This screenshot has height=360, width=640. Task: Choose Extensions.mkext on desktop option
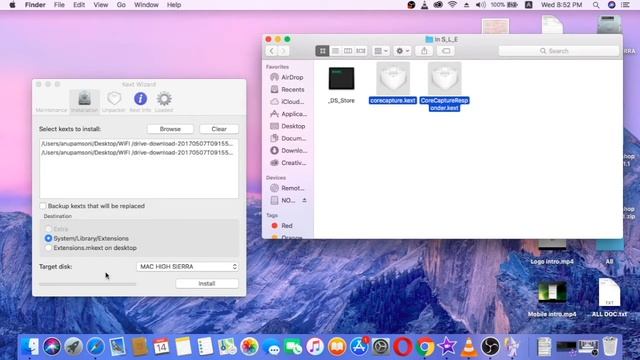click(x=49, y=248)
